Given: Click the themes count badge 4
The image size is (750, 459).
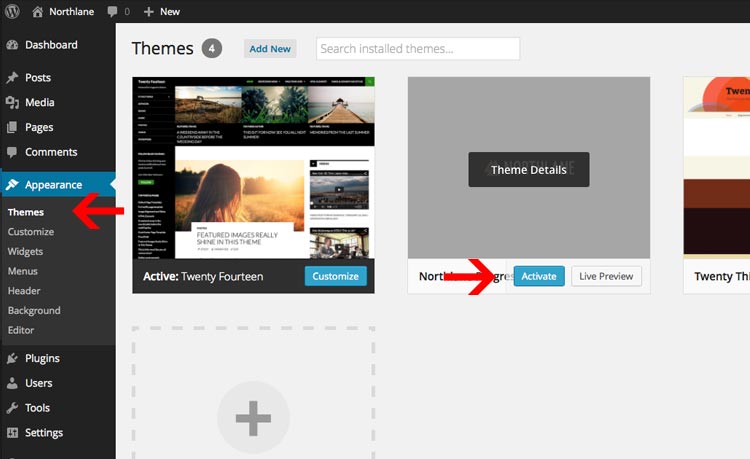Looking at the screenshot, I should pyautogui.click(x=211, y=48).
